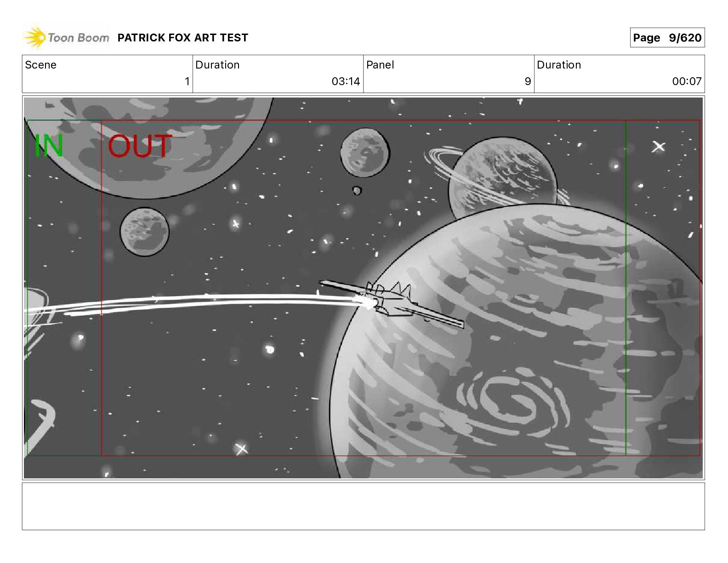Select the scene number value '1'
This screenshot has width=728, height=563.
pyautogui.click(x=187, y=81)
